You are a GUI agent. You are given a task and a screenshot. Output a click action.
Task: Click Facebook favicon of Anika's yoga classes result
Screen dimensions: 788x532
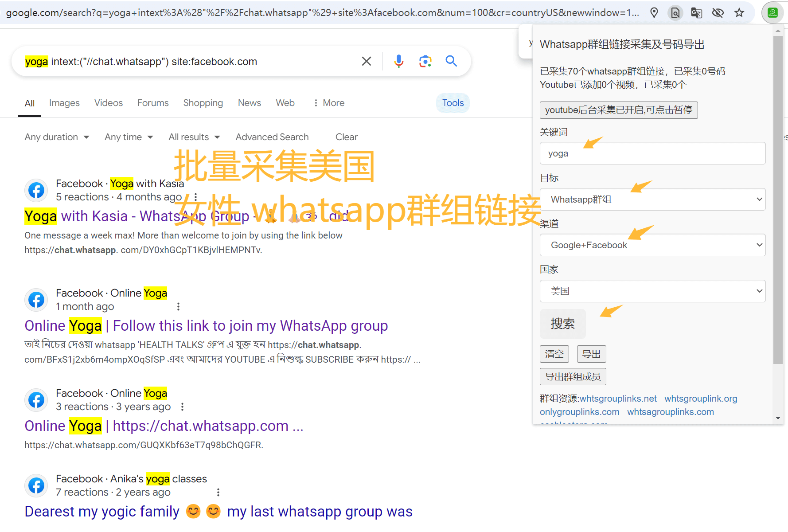click(x=36, y=485)
